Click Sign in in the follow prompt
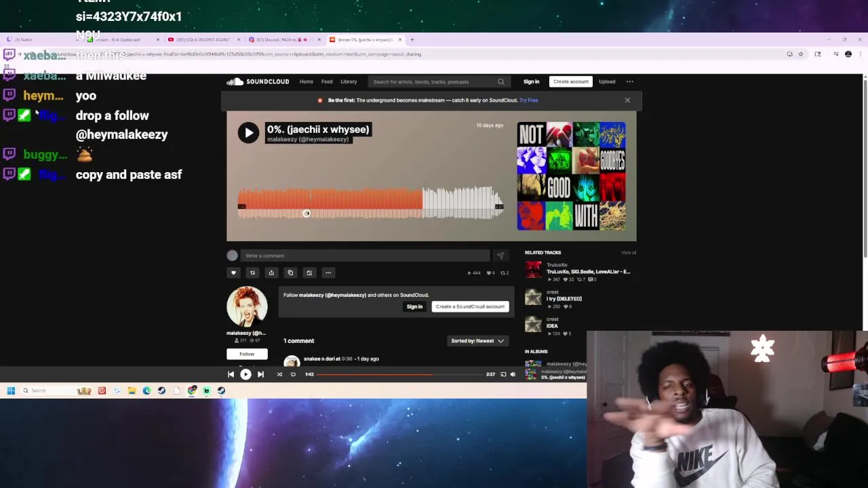This screenshot has width=868, height=488. tap(414, 306)
